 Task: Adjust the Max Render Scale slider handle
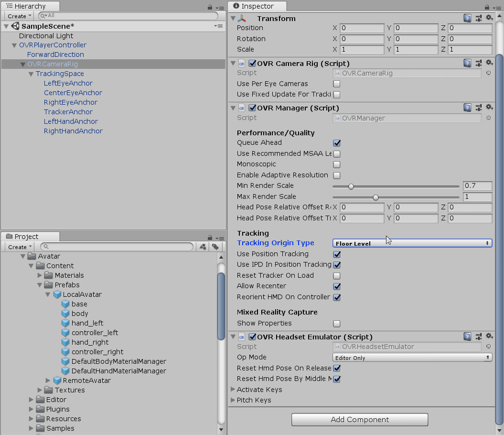[x=375, y=197]
